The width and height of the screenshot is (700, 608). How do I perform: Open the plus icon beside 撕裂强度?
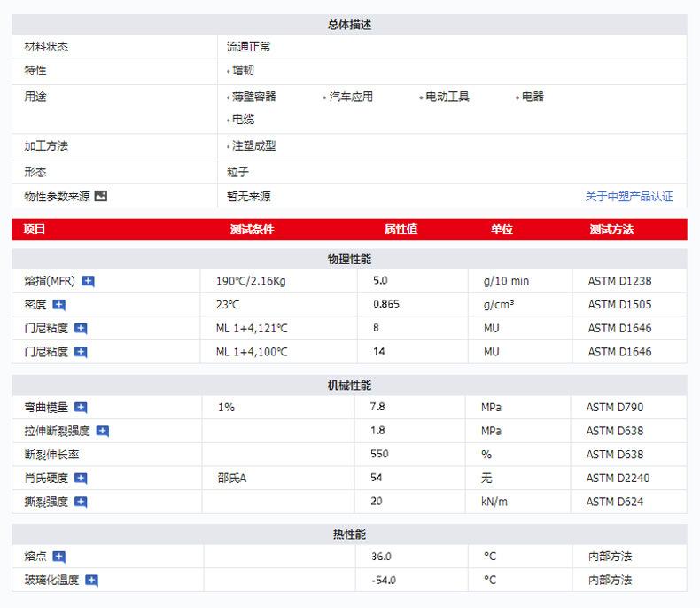81,502
